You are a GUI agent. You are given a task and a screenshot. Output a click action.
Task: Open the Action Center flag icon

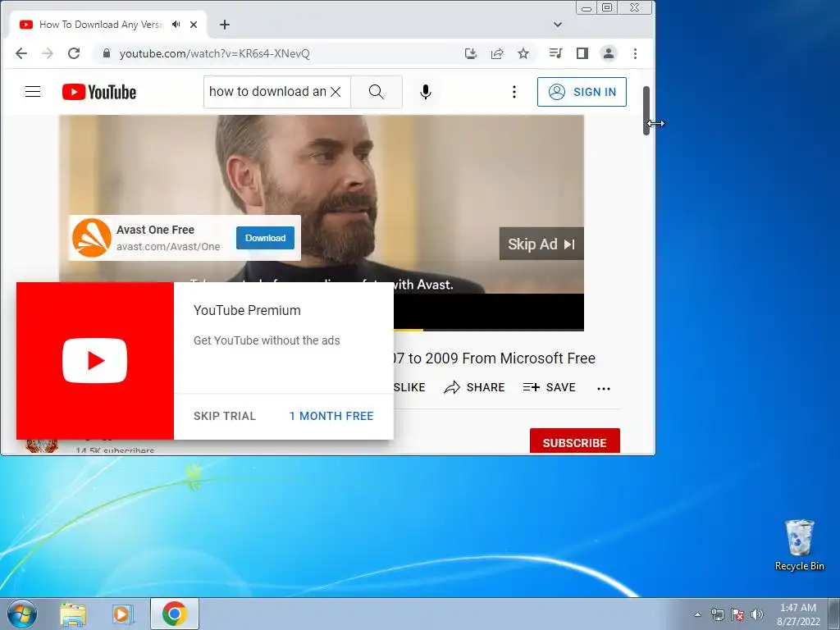pyautogui.click(x=737, y=614)
